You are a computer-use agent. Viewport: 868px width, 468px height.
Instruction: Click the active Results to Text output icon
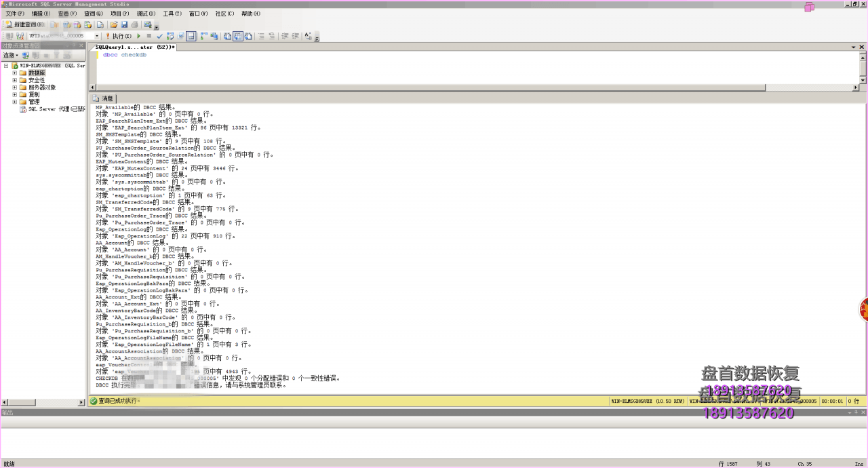[x=238, y=36]
